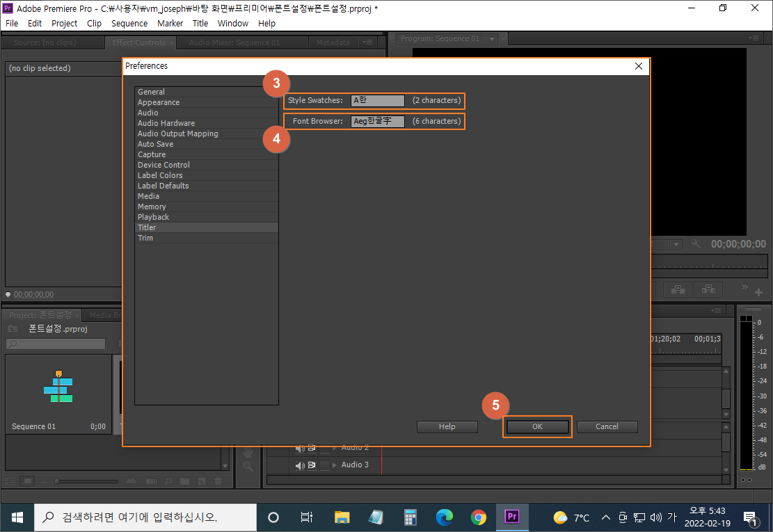
Task: Open the Program: Sequence 01 dropdown arrow
Action: click(491, 39)
